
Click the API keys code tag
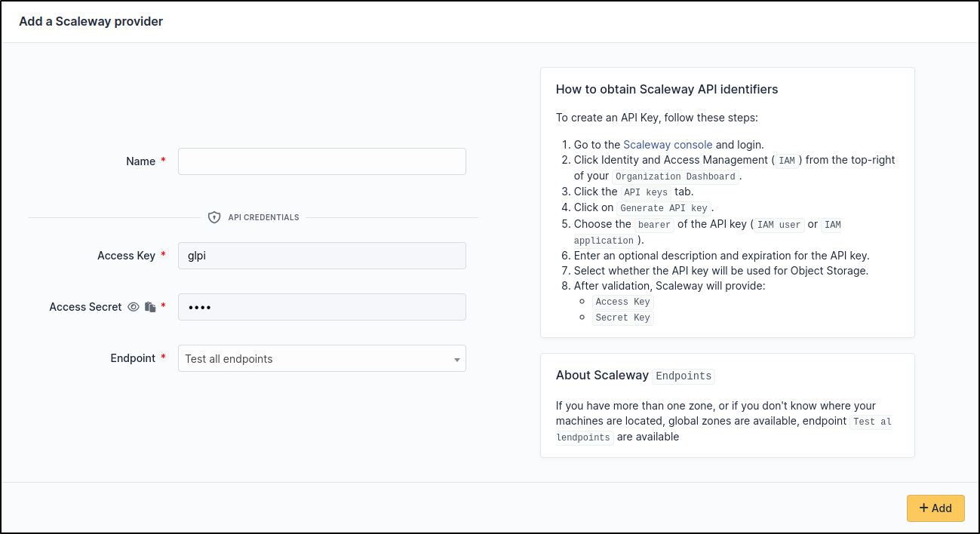[x=646, y=192]
